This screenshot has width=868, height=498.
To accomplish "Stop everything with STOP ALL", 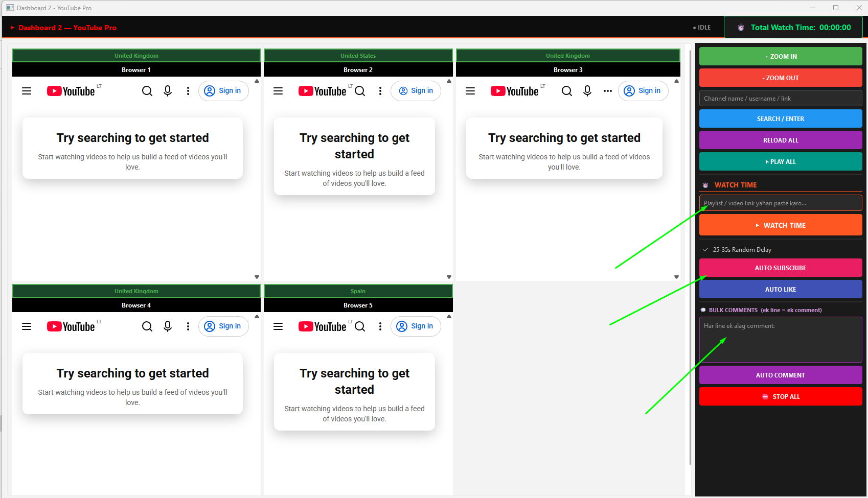I will (781, 396).
